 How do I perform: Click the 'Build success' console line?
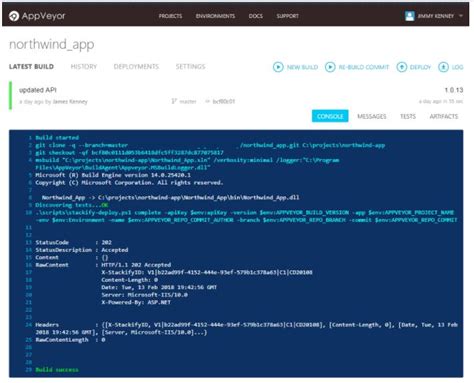[x=57, y=370]
